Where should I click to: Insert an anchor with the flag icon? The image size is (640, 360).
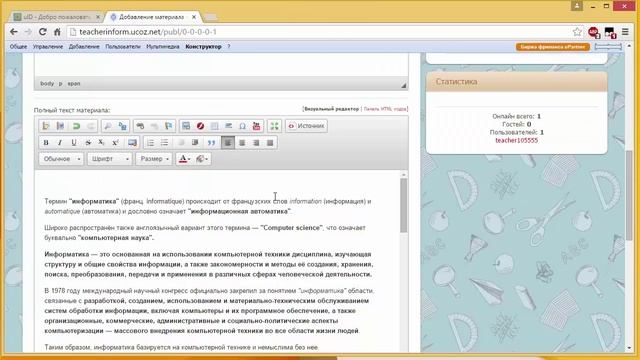tap(168, 126)
